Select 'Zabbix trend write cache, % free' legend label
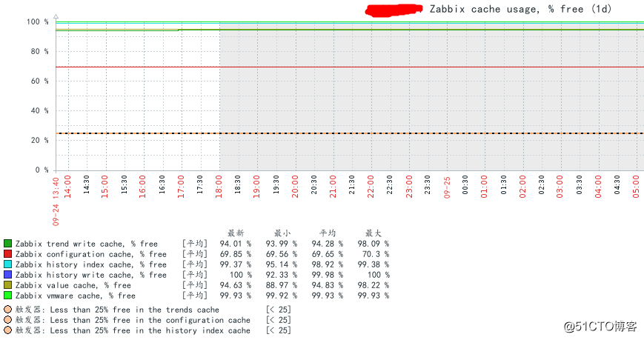 (x=87, y=244)
